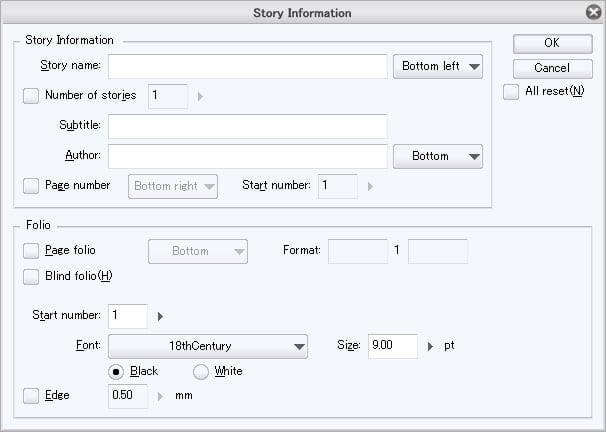The image size is (606, 432).
Task: Click the Story name text field
Action: pyautogui.click(x=247, y=67)
